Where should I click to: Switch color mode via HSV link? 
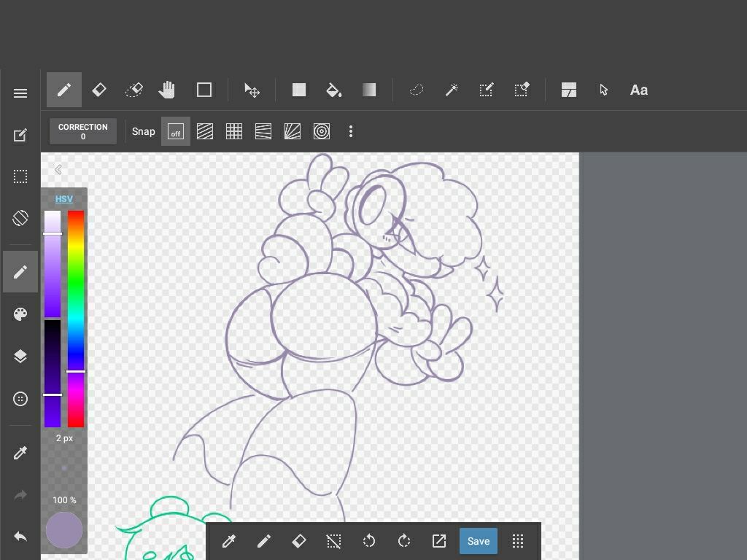[x=64, y=199]
